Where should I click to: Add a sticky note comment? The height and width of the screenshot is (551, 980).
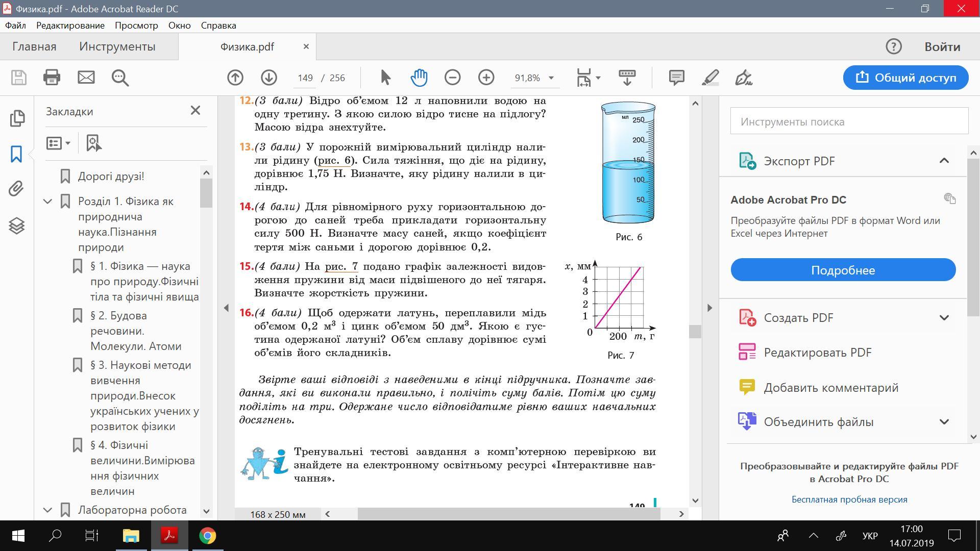(676, 78)
